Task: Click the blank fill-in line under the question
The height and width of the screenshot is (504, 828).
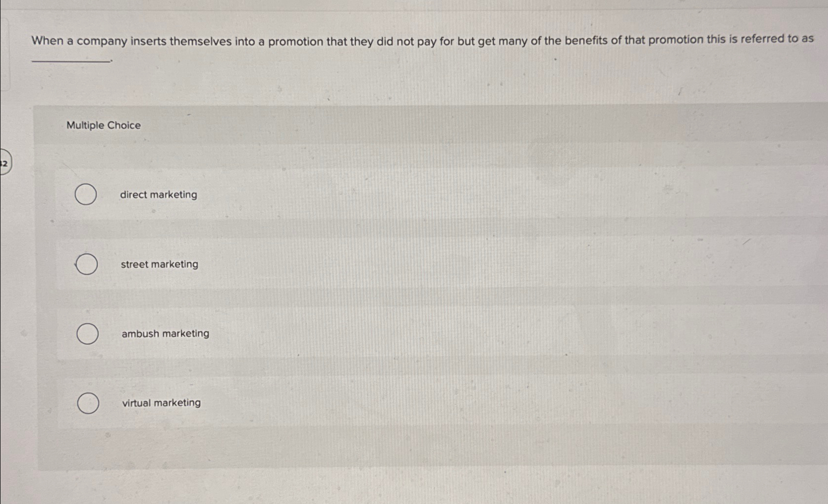Action: coord(70,59)
